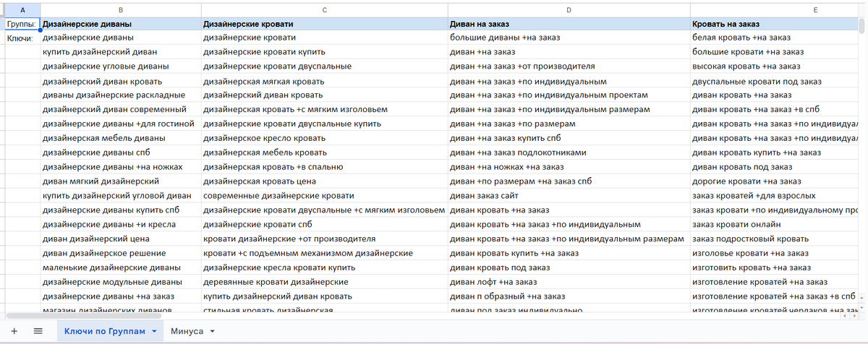868x344 pixels.
Task: Select cell купить дизайнерский угловой диван
Action: tap(121, 196)
